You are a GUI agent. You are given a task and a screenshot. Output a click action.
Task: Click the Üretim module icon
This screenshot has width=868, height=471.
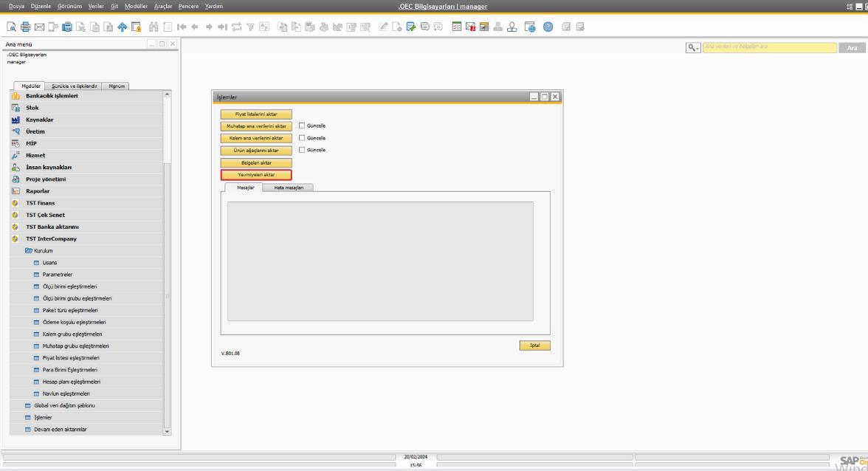15,131
